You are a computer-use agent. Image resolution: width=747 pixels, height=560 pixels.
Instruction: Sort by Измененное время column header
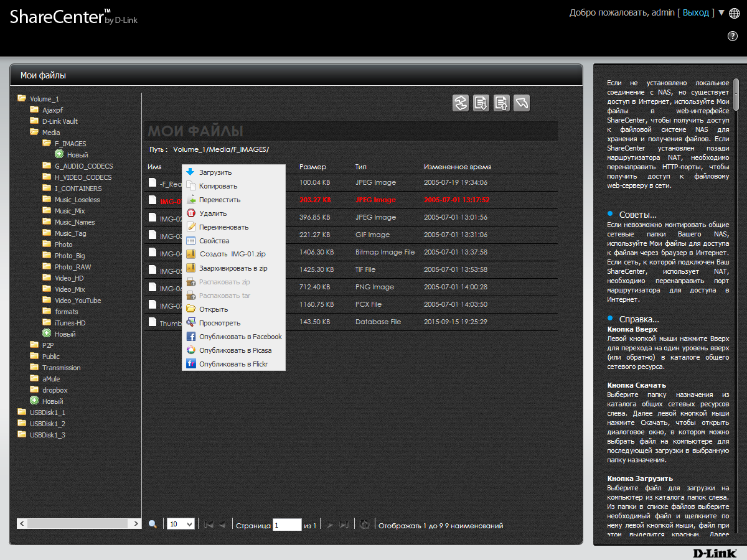point(458,167)
